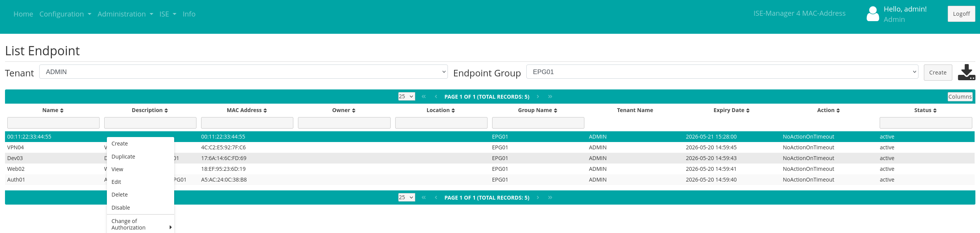Screen dimensions: 980x233
Task: Open the Tenant dropdown
Action: click(243, 72)
